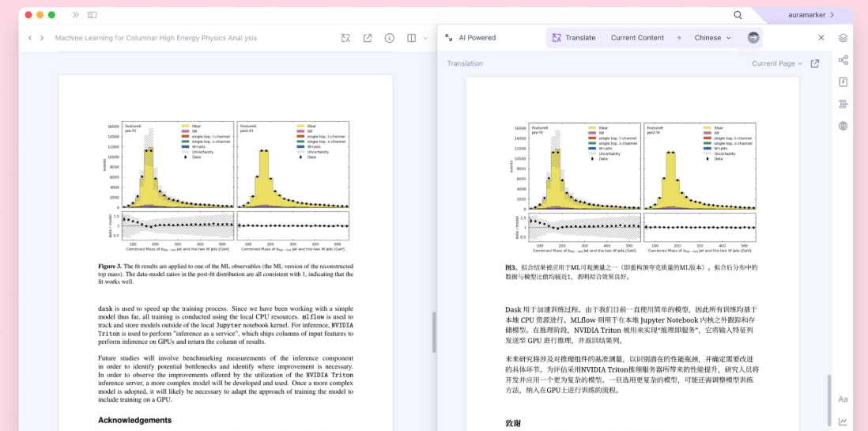Click the 致谢 heading in translation
The width and height of the screenshot is (868, 431).
[513, 423]
